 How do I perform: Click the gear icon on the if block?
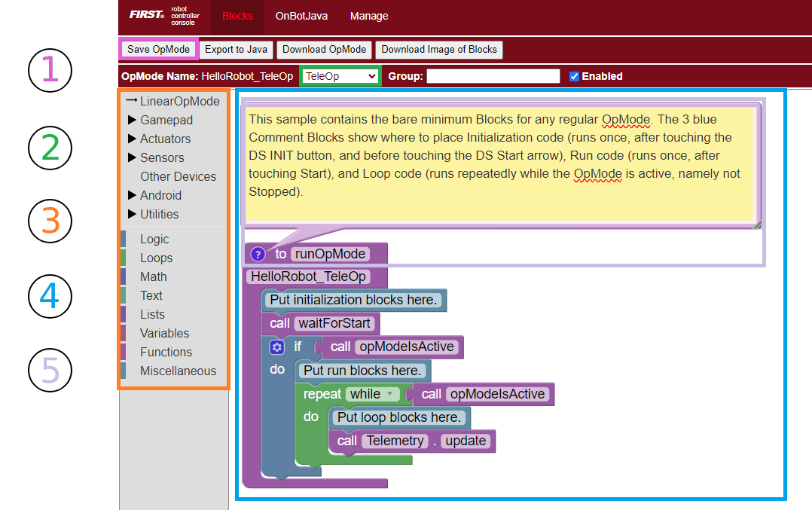pos(277,347)
